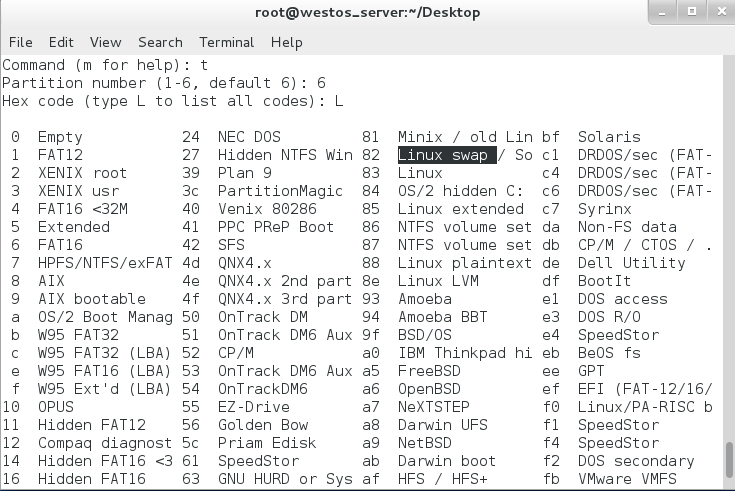Click the 'CP/M' entry for code 52
The image size is (735, 491).
(x=236, y=353)
